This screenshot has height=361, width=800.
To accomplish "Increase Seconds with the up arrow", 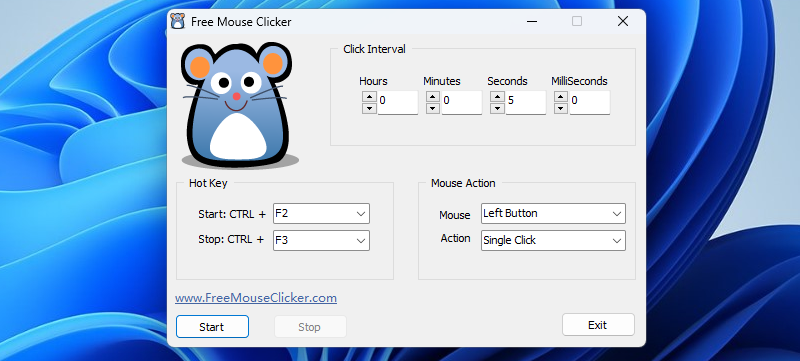I will coord(497,96).
